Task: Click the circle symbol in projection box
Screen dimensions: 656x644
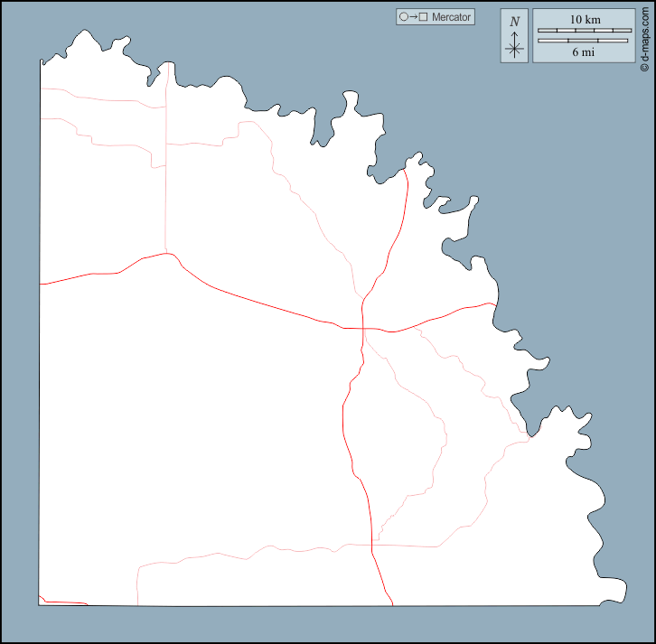Action: [403, 17]
